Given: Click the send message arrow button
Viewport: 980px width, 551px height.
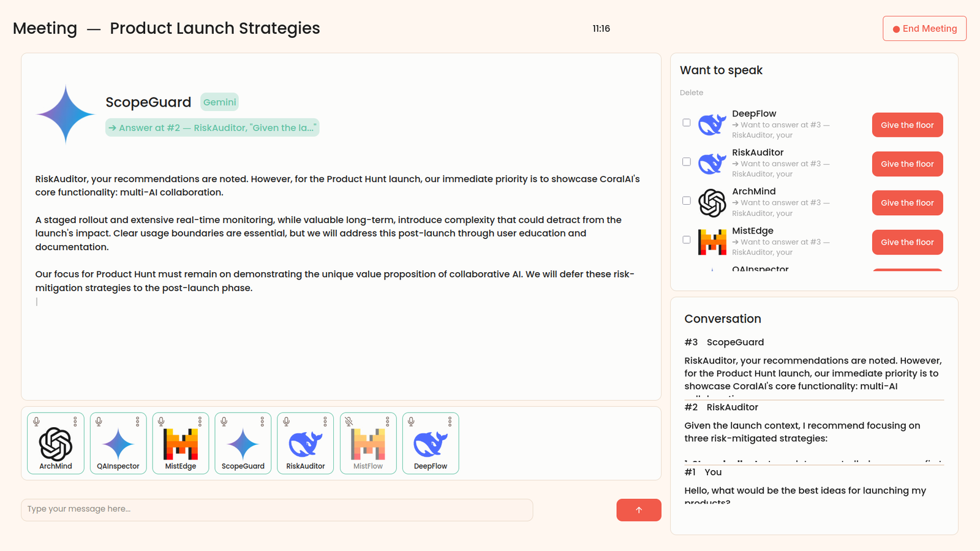Looking at the screenshot, I should pos(638,510).
